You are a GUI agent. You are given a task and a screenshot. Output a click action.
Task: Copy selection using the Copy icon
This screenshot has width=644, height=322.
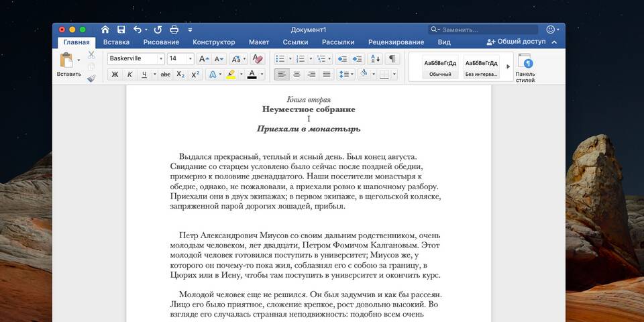91,66
